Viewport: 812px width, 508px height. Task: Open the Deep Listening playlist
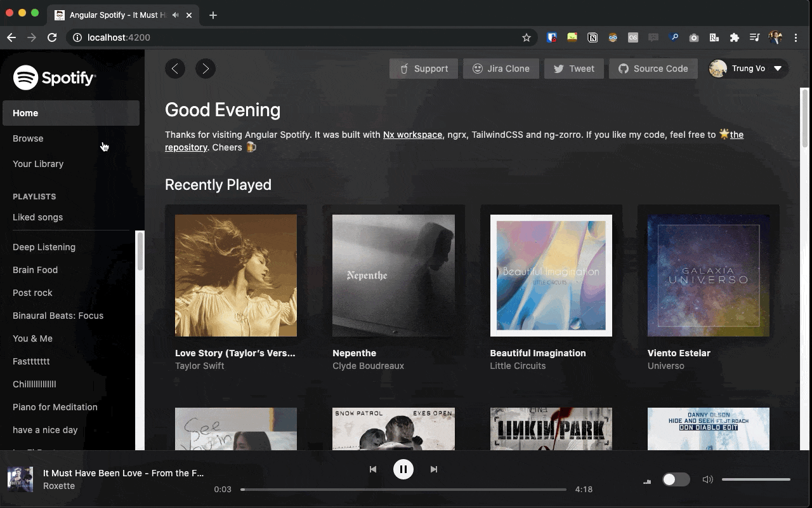click(x=44, y=247)
